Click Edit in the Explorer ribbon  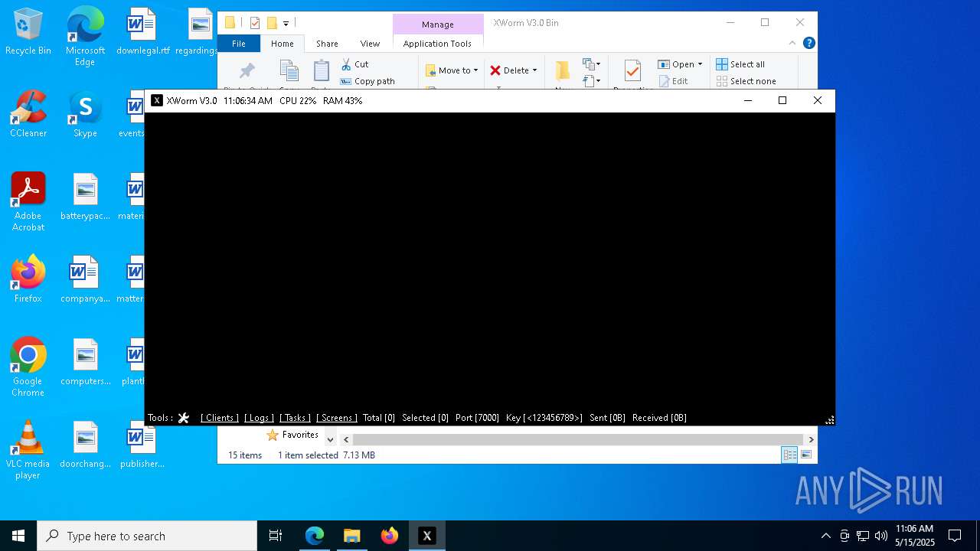tap(673, 81)
